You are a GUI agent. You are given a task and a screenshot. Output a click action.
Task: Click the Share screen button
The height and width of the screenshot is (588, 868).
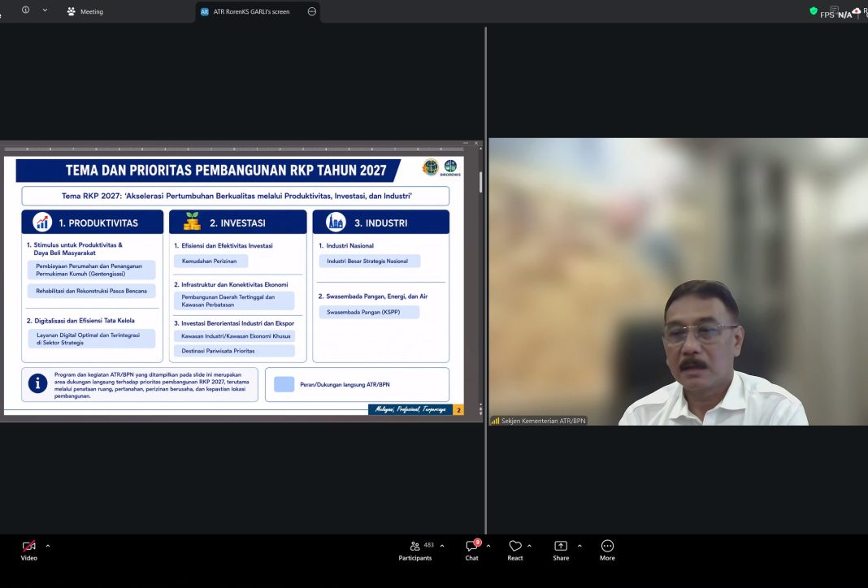pyautogui.click(x=561, y=551)
